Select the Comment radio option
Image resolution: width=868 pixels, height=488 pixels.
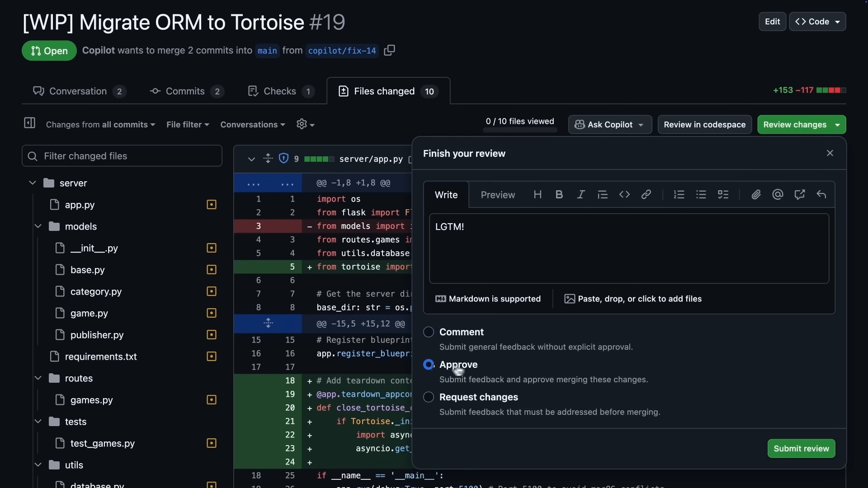(x=429, y=332)
